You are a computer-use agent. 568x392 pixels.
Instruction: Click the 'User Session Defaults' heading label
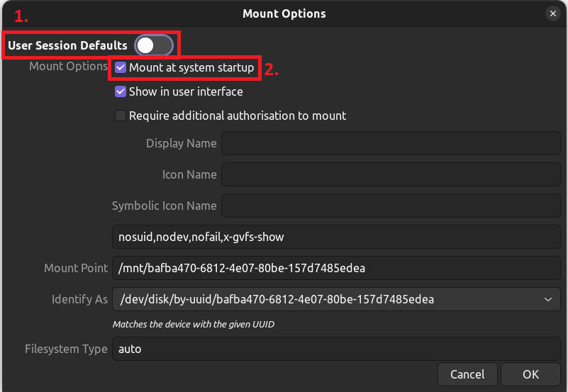point(68,45)
